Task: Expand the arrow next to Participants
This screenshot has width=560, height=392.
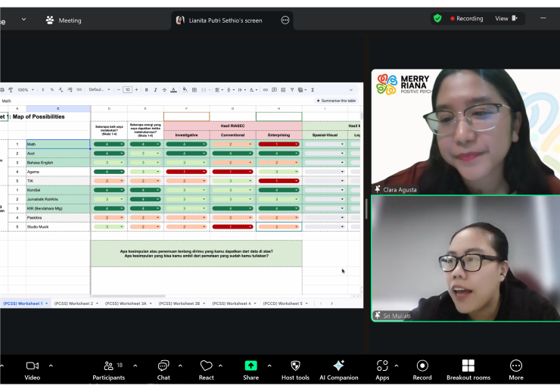Action: (x=135, y=366)
